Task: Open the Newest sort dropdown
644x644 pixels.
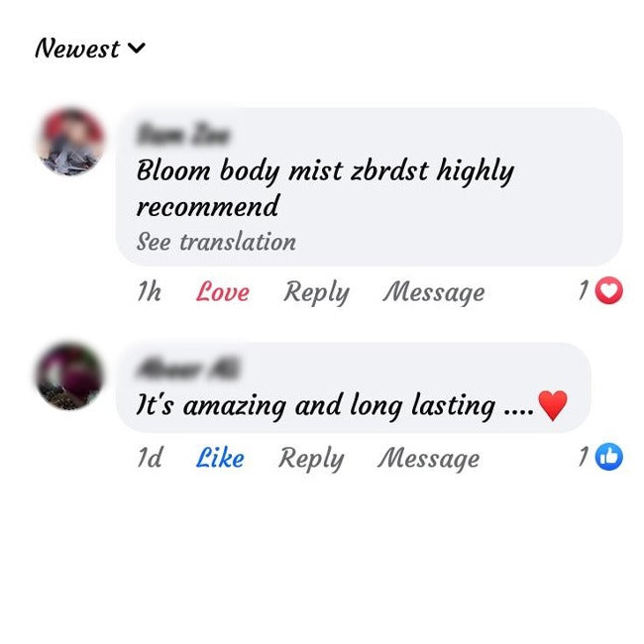Action: click(x=90, y=49)
